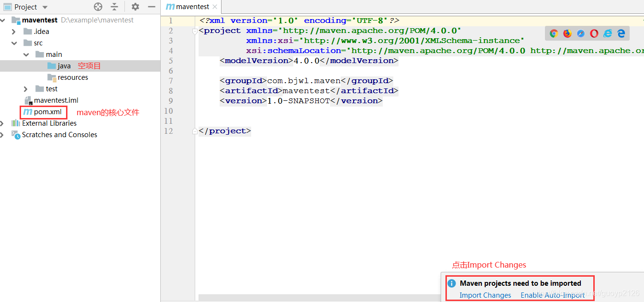Screen dimensions: 644x302
Task: Click the maventest.iml file icon
Action: coord(28,100)
